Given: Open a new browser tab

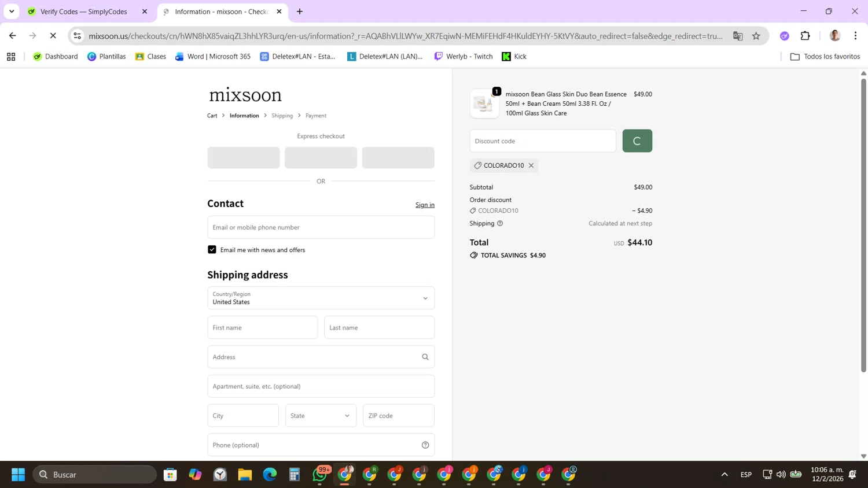Looking at the screenshot, I should [x=300, y=12].
